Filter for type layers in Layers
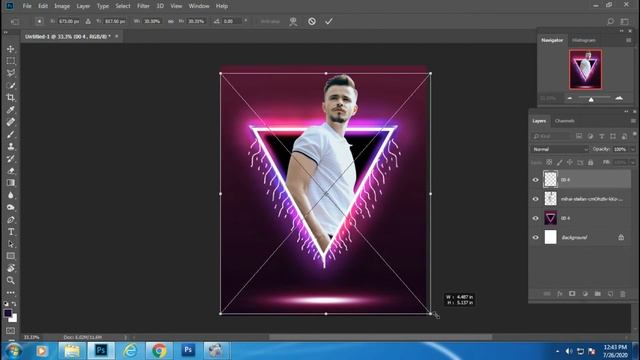This screenshot has height=360, width=640. tap(601, 136)
